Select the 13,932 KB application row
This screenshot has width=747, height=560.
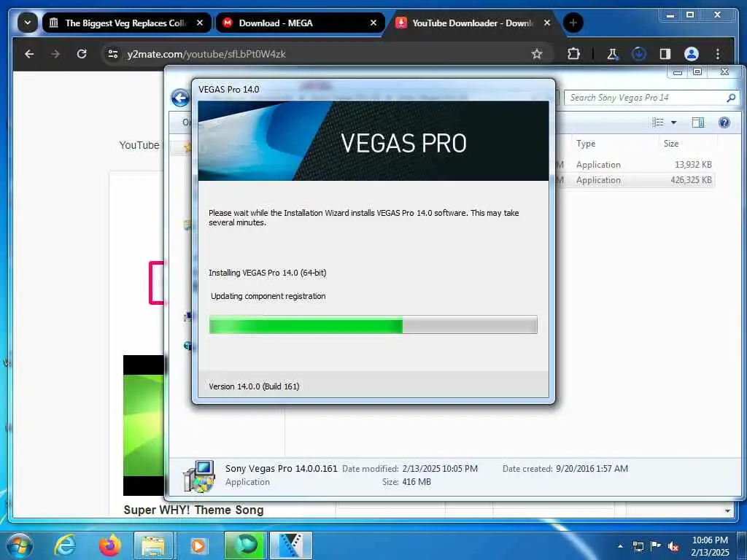point(635,164)
